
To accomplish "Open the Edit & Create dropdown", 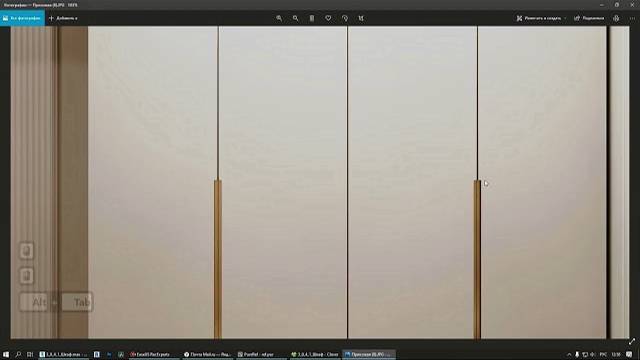I will click(x=541, y=18).
